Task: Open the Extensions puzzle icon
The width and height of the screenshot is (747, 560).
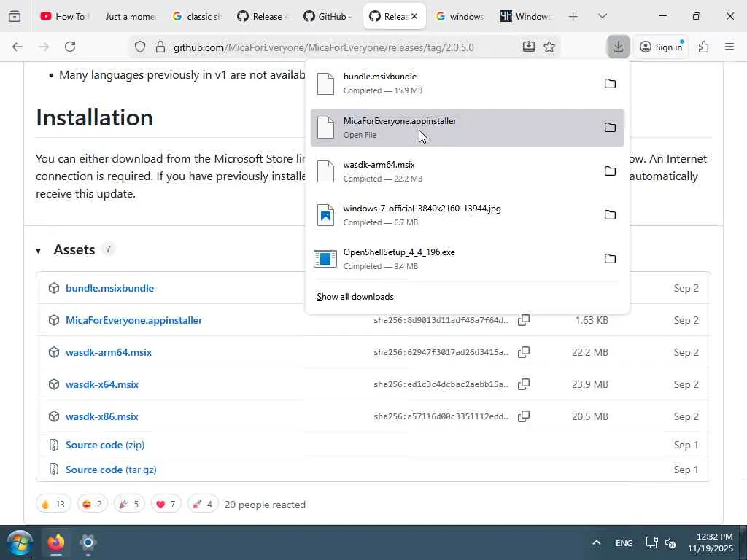Action: 703,47
